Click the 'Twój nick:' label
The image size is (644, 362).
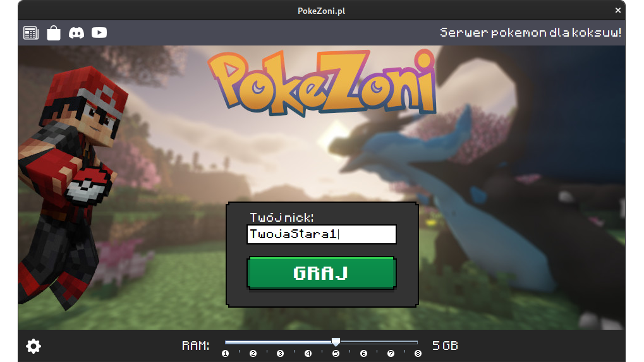click(x=282, y=217)
